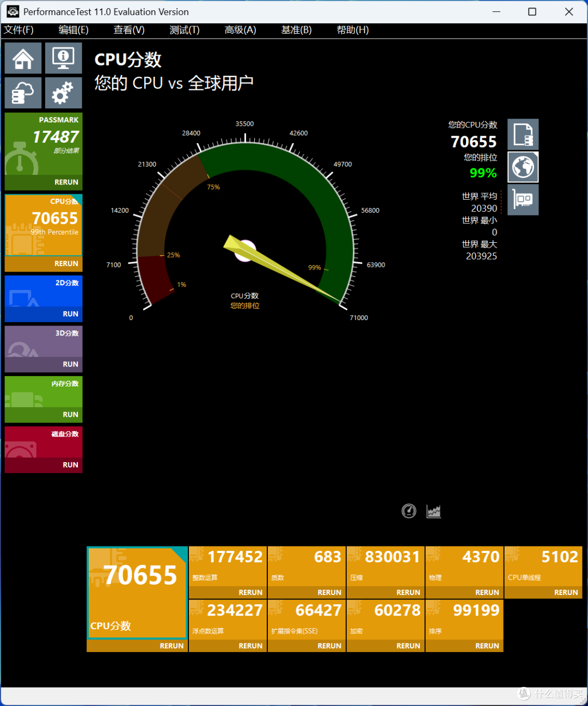
Task: Run the 磁盘分数 test
Action: (x=44, y=465)
